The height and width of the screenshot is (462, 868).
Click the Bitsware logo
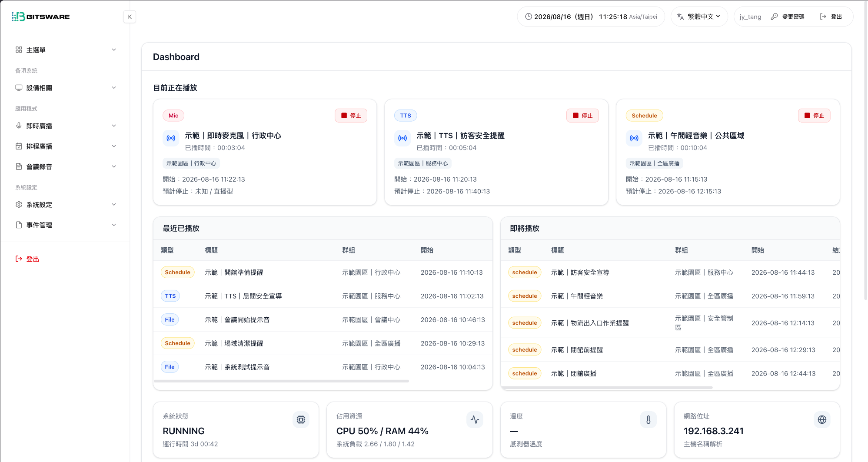[x=40, y=17]
